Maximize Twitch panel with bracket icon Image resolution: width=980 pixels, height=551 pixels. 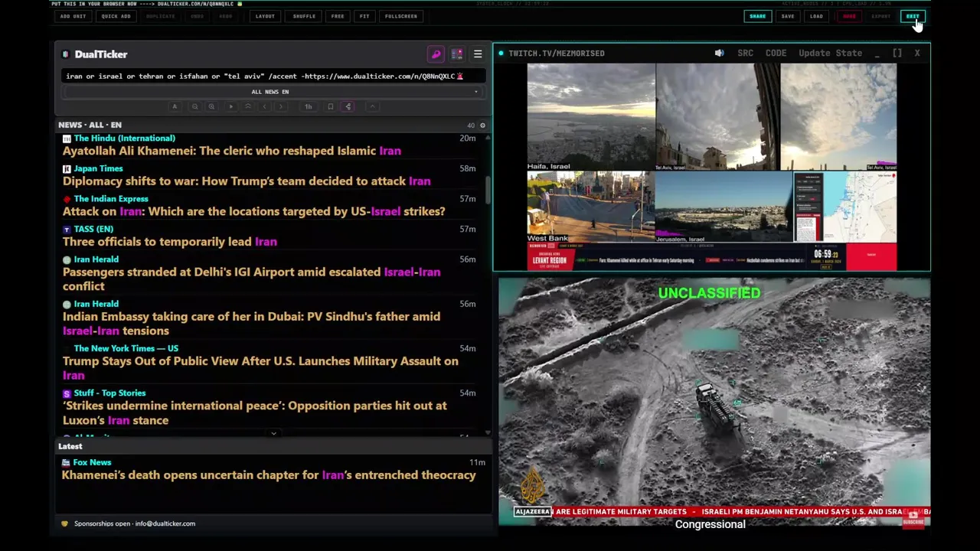897,53
